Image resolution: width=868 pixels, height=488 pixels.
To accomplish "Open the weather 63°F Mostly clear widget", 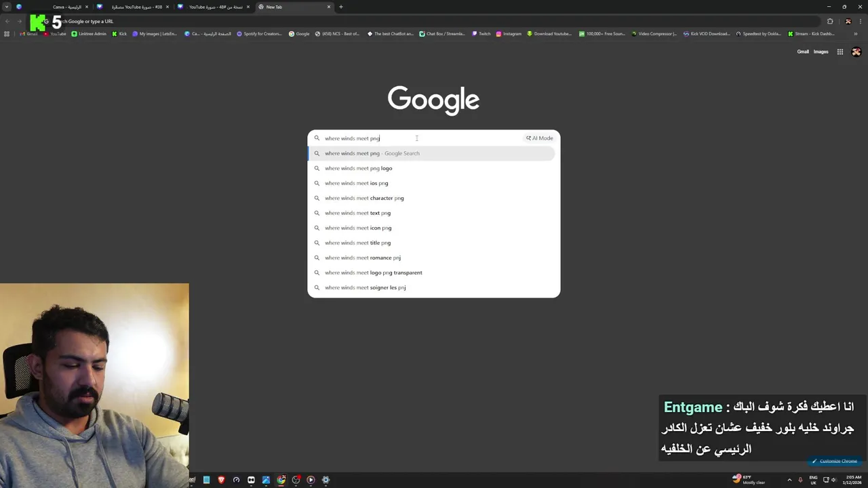I will pyautogui.click(x=749, y=480).
